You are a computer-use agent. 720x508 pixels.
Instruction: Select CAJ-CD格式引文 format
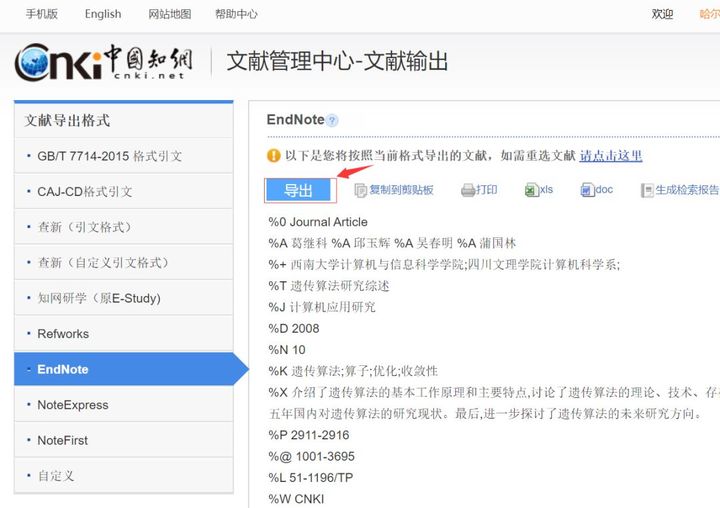click(124, 192)
